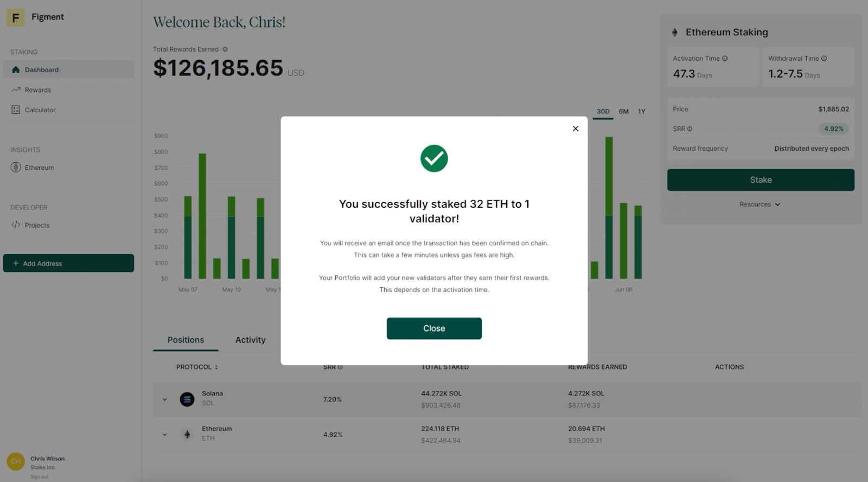
Task: Click info icon beside Activation Time
Action: (x=725, y=59)
